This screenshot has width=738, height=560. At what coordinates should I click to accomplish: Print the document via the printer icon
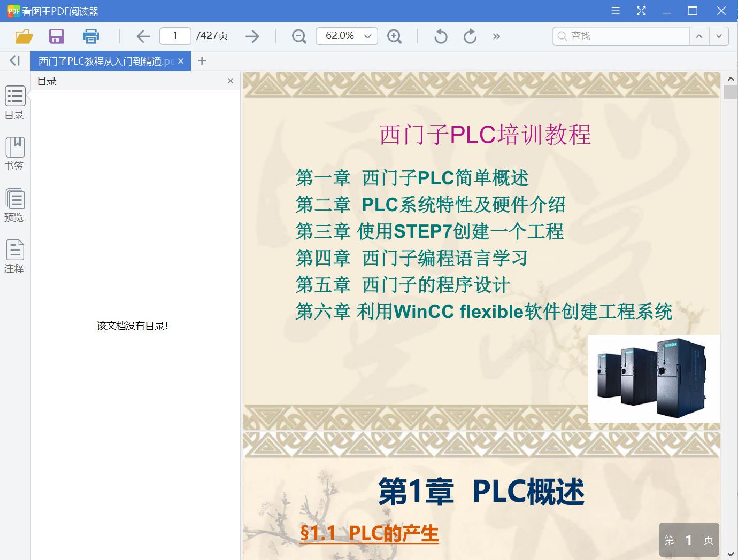(x=91, y=36)
